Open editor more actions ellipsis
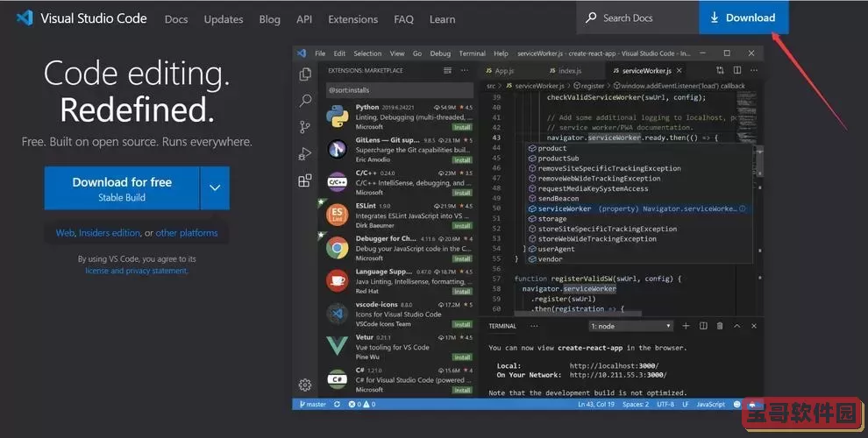 click(754, 70)
